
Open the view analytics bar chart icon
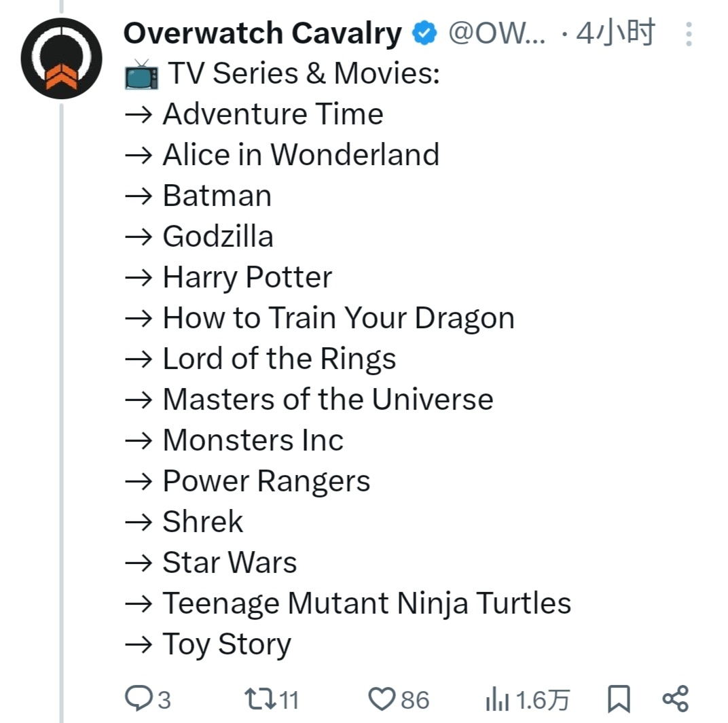click(x=498, y=699)
